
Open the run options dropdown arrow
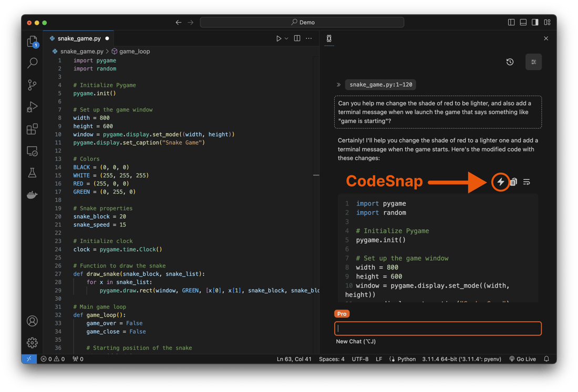click(x=286, y=38)
